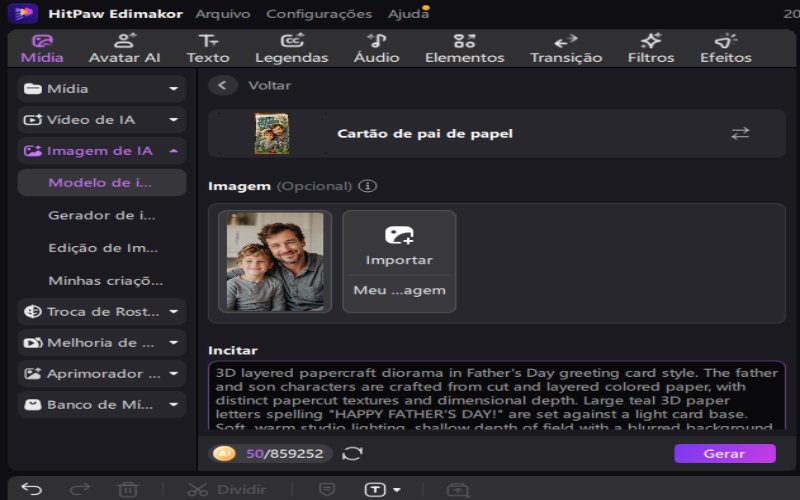
Task: Click the 50/859252 credits counter
Action: 285,453
